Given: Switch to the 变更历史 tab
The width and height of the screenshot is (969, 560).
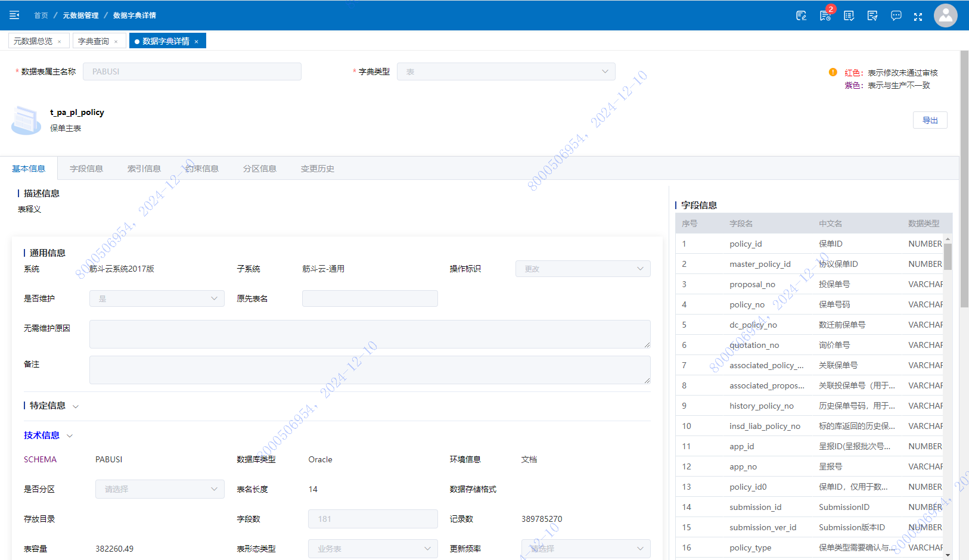Looking at the screenshot, I should [x=318, y=169].
